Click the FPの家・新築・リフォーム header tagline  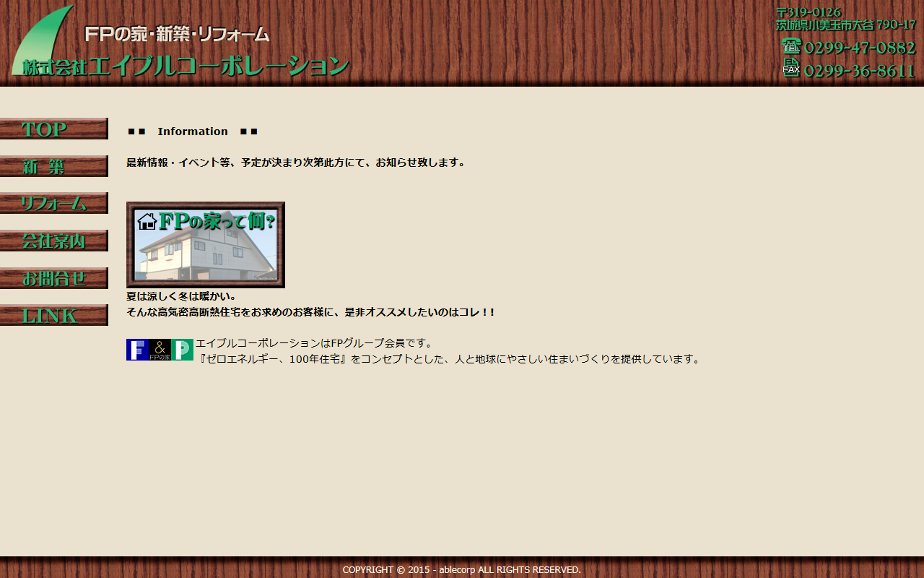(x=177, y=33)
